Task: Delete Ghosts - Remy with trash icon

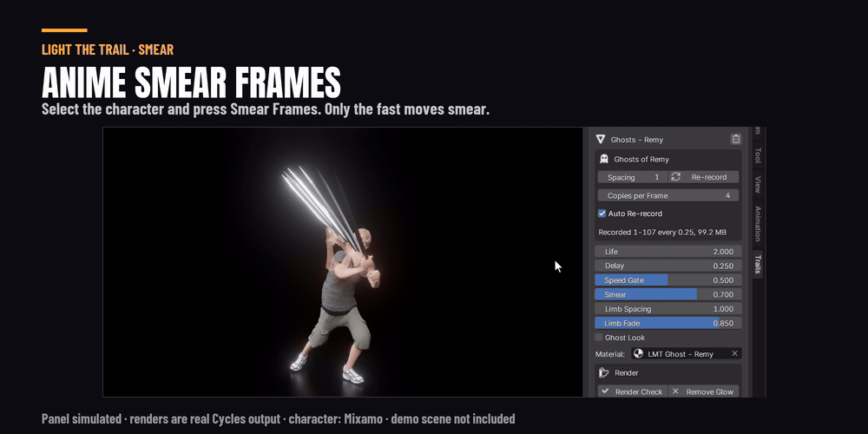Action: (736, 140)
